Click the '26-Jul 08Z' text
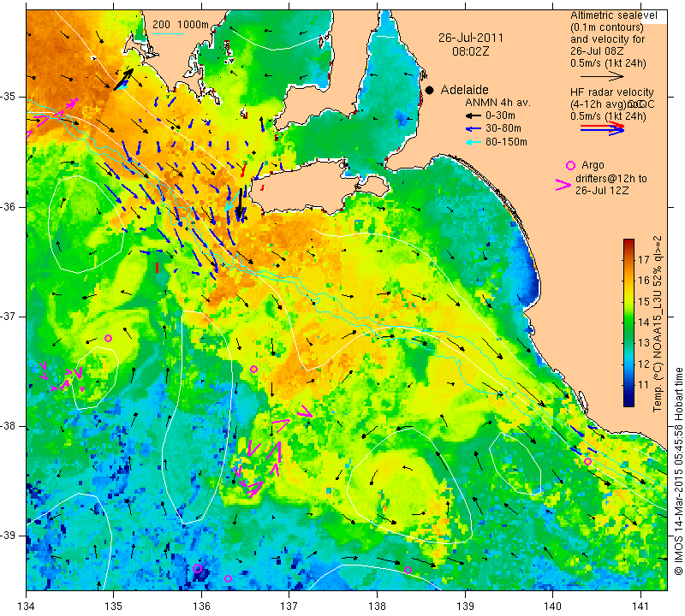 coord(597,51)
